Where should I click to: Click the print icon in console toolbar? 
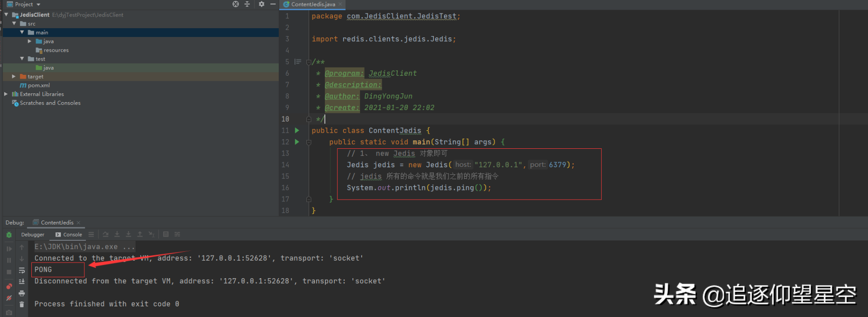coord(22,293)
